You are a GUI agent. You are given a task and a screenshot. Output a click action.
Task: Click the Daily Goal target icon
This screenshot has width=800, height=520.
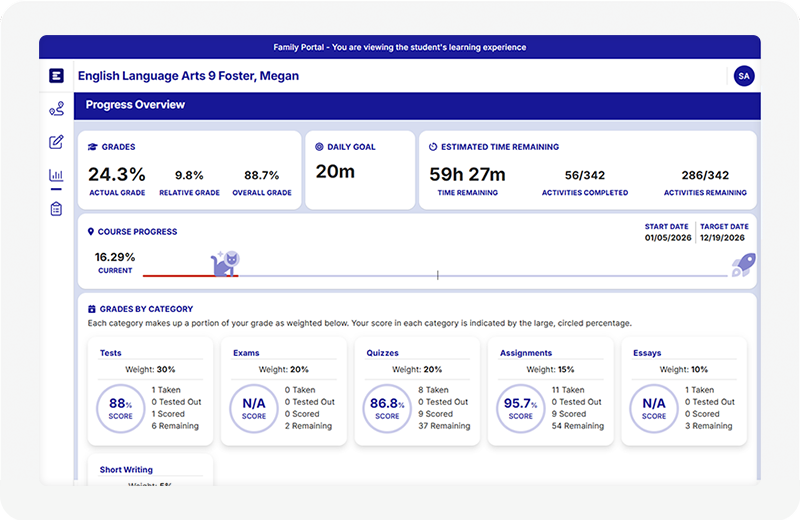coord(319,147)
